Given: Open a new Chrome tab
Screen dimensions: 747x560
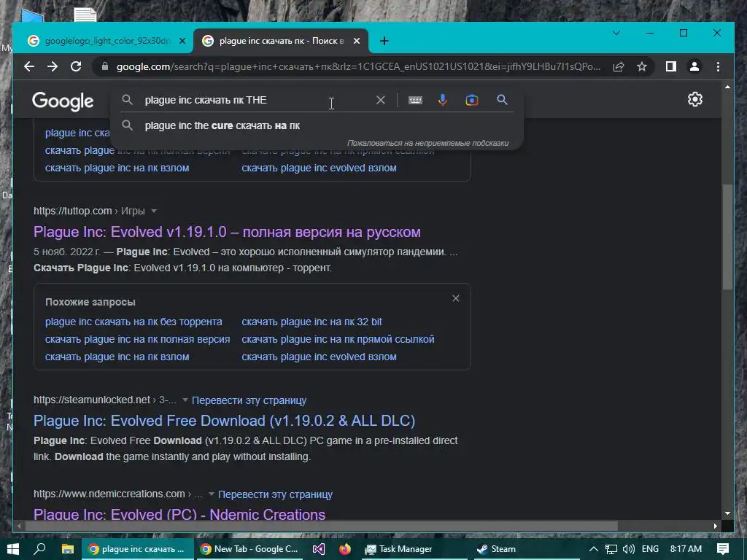Looking at the screenshot, I should point(384,41).
